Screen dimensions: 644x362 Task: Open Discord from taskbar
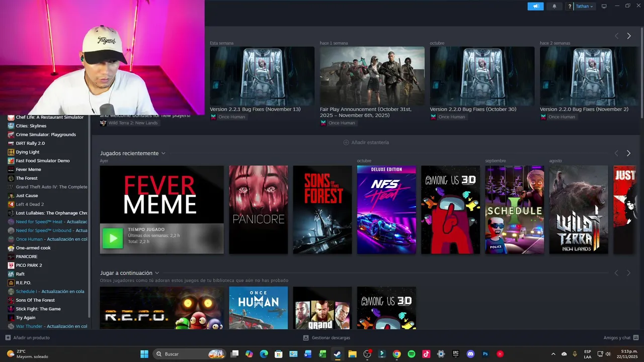(x=470, y=354)
